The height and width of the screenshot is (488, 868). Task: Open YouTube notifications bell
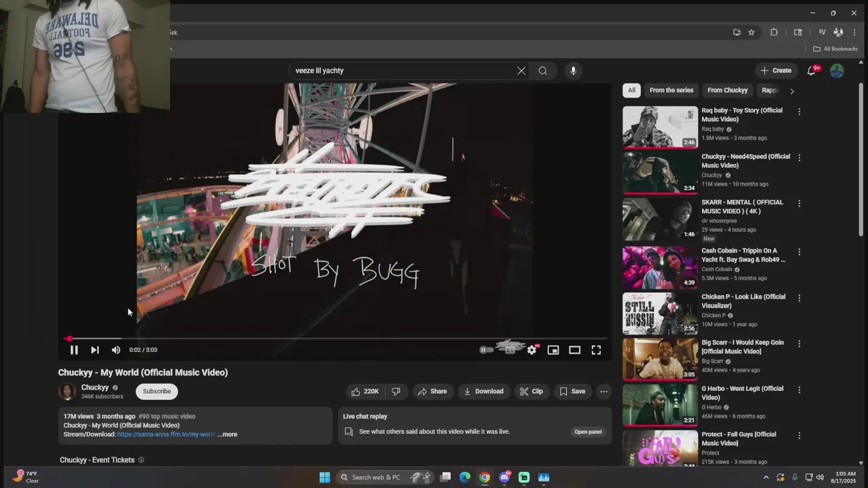(x=812, y=70)
